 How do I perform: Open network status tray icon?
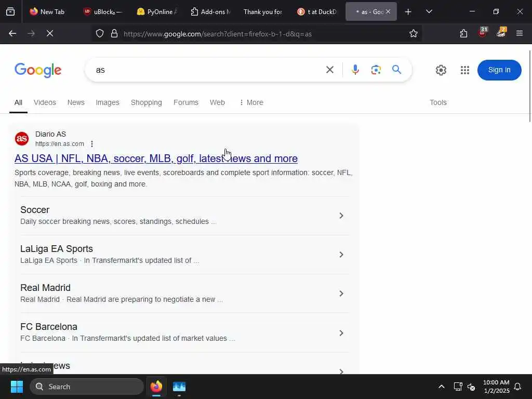458,387
